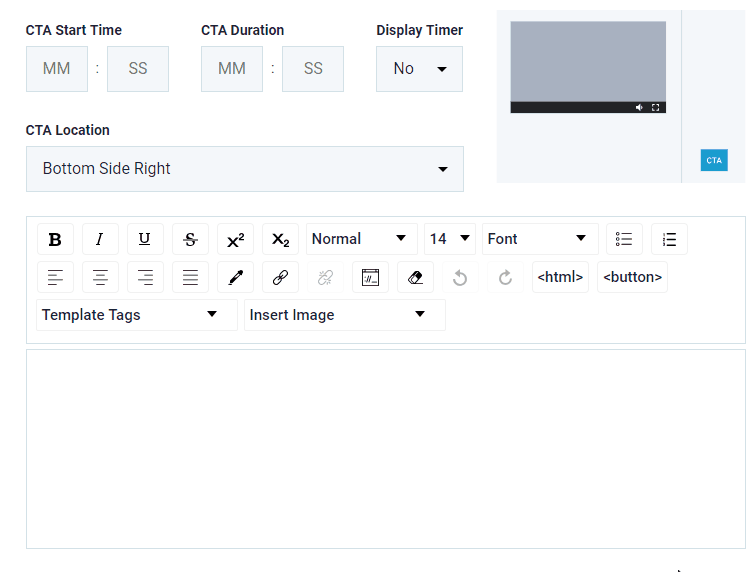Click the blue CTA preview button
The image size is (755, 572).
(714, 160)
